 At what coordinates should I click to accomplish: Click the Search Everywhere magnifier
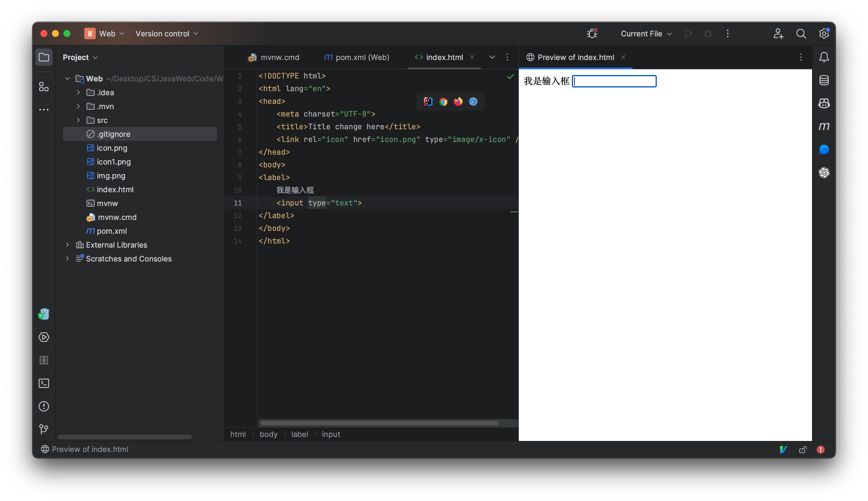[800, 34]
